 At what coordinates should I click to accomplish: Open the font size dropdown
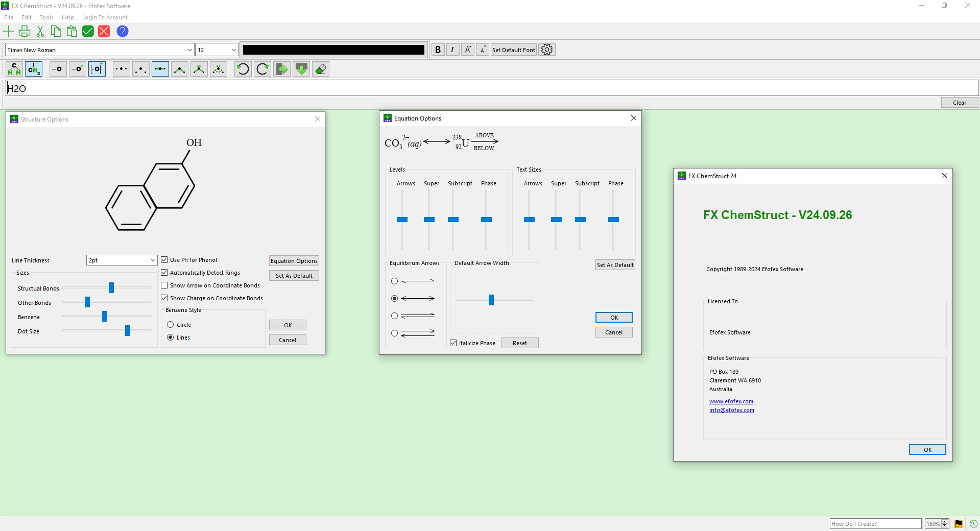coord(233,50)
